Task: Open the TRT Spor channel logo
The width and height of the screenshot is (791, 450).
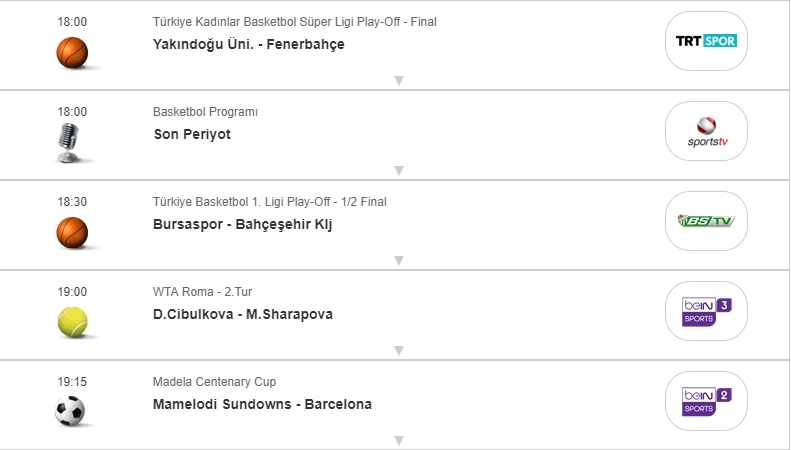Action: coord(706,41)
